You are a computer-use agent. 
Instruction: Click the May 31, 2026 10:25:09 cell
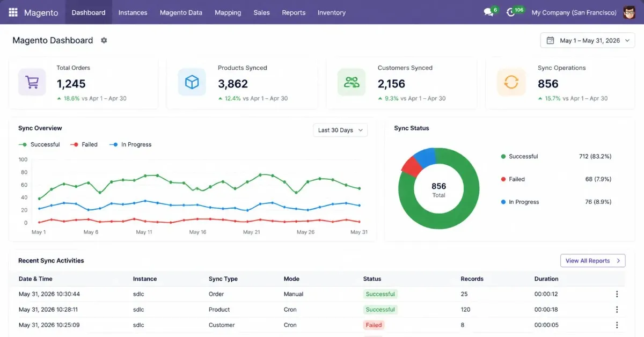point(49,325)
